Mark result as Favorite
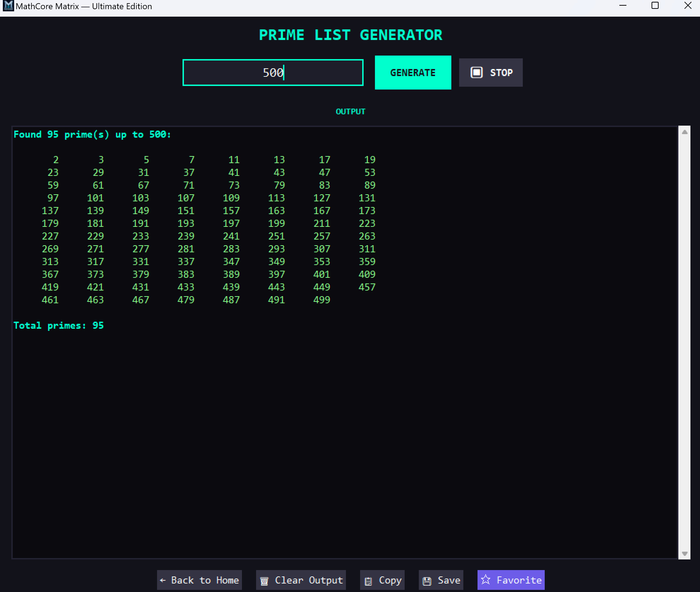 [511, 580]
